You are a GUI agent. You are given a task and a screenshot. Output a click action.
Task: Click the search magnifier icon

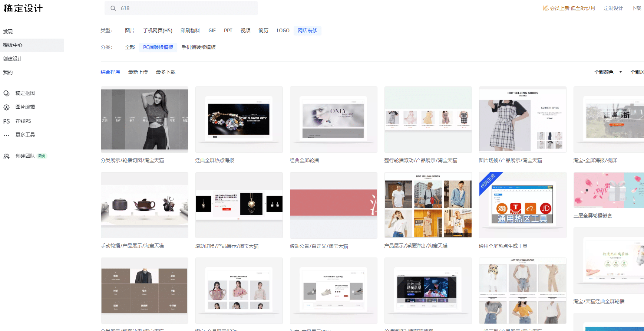click(113, 8)
